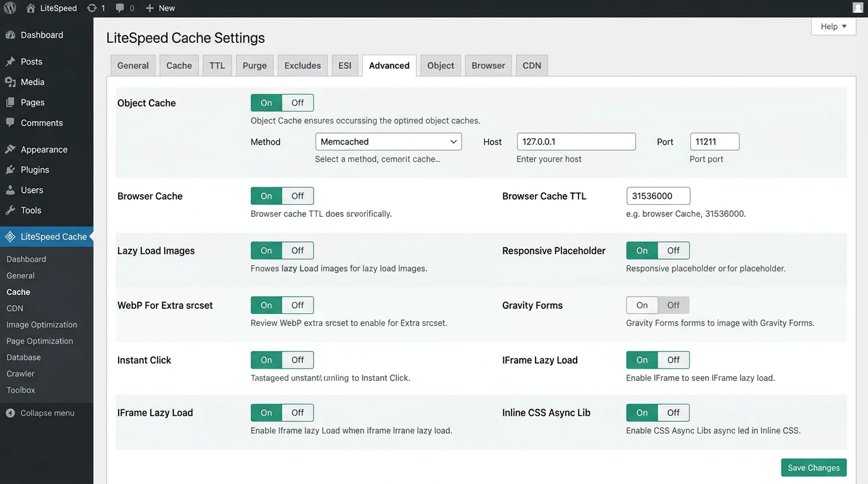This screenshot has height=484, width=868.
Task: Click the LiteSpeed site home icon
Action: [31, 8]
